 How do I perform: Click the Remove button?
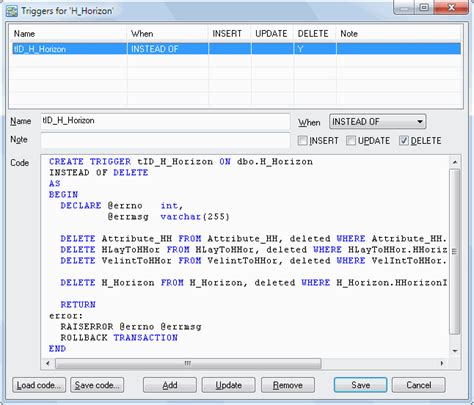[288, 385]
